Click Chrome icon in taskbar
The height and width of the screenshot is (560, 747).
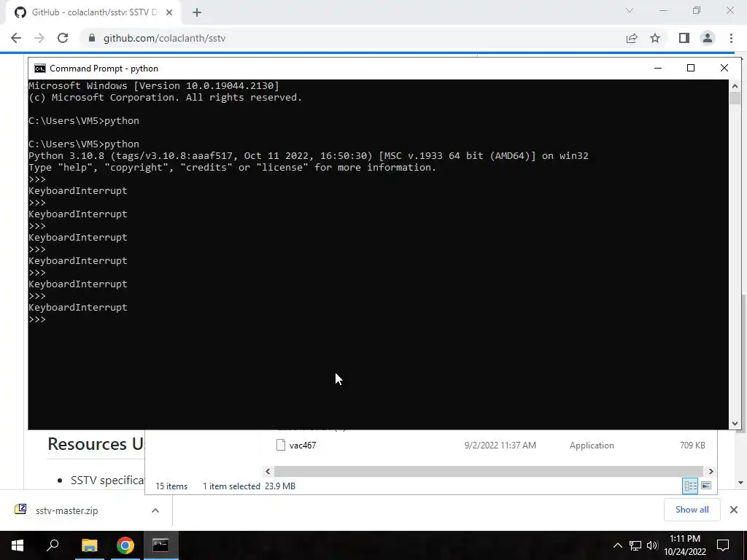pyautogui.click(x=125, y=545)
